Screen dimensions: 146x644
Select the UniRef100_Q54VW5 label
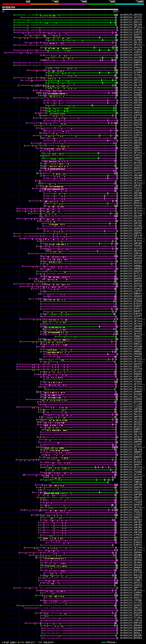[131, 329]
